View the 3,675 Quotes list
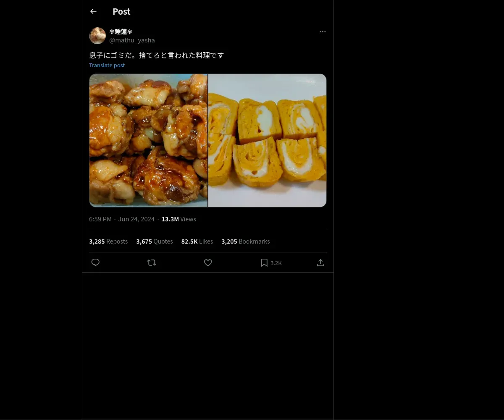The image size is (504, 420). pyautogui.click(x=155, y=241)
